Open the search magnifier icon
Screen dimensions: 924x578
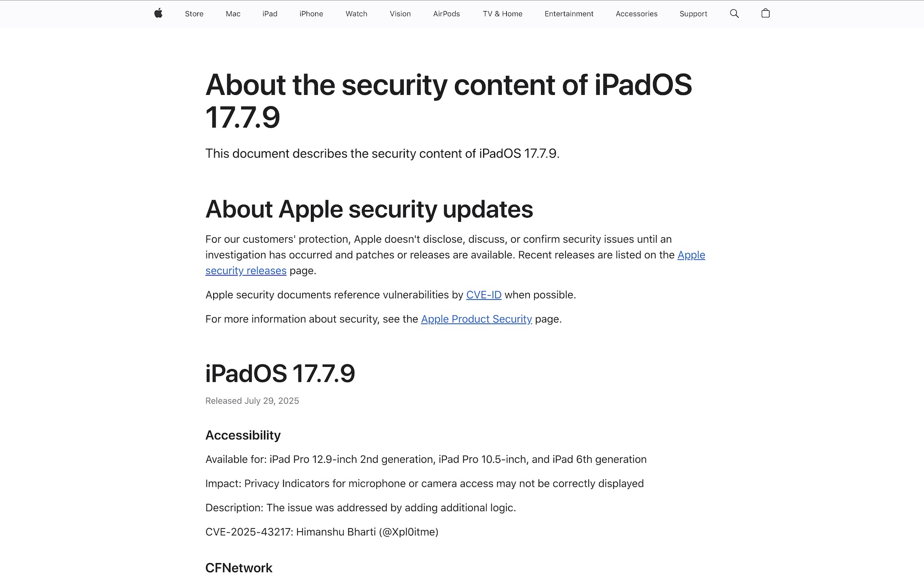734,13
